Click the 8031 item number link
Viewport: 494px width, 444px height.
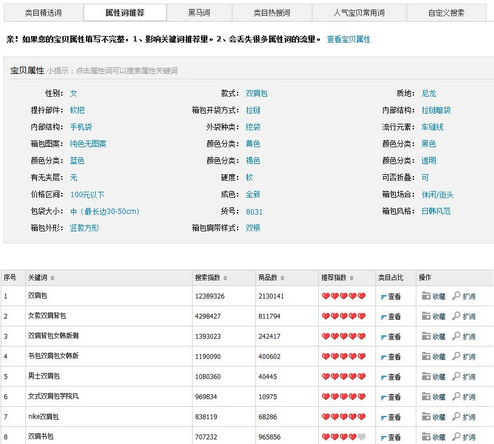tap(254, 212)
